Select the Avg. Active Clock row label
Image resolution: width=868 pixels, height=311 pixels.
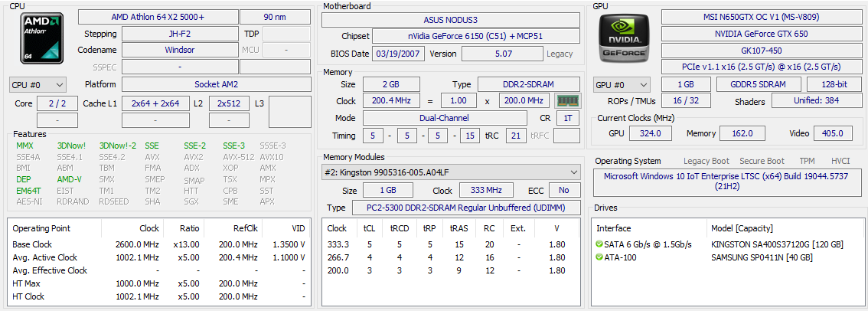[44, 258]
